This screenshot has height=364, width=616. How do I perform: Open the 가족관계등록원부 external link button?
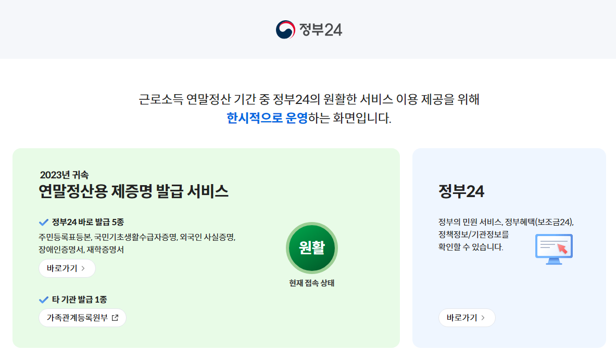(82, 318)
